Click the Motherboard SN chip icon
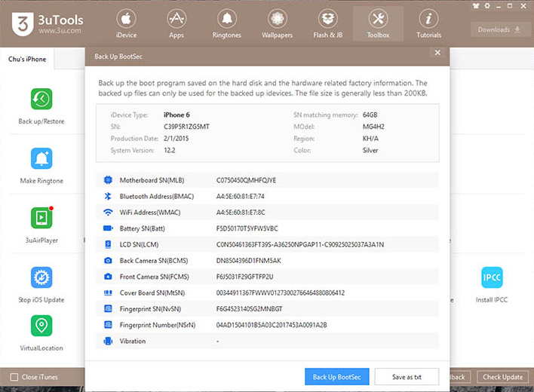The height and width of the screenshot is (392, 534). 108,180
